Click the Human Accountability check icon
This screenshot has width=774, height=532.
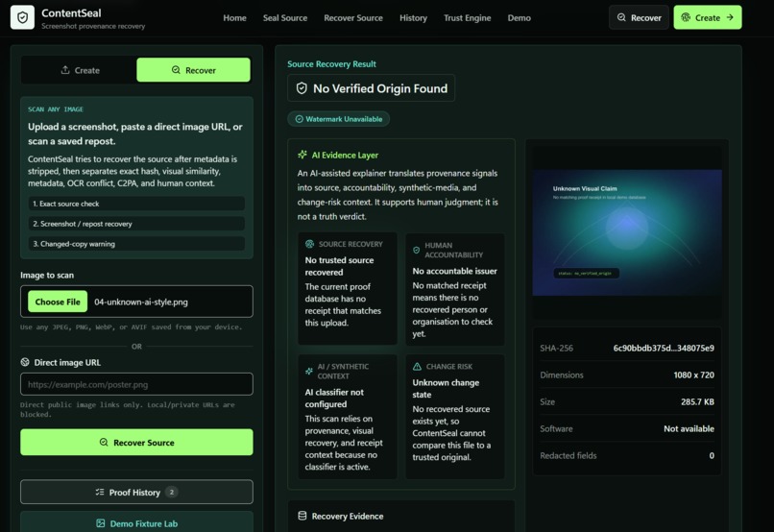coord(416,251)
